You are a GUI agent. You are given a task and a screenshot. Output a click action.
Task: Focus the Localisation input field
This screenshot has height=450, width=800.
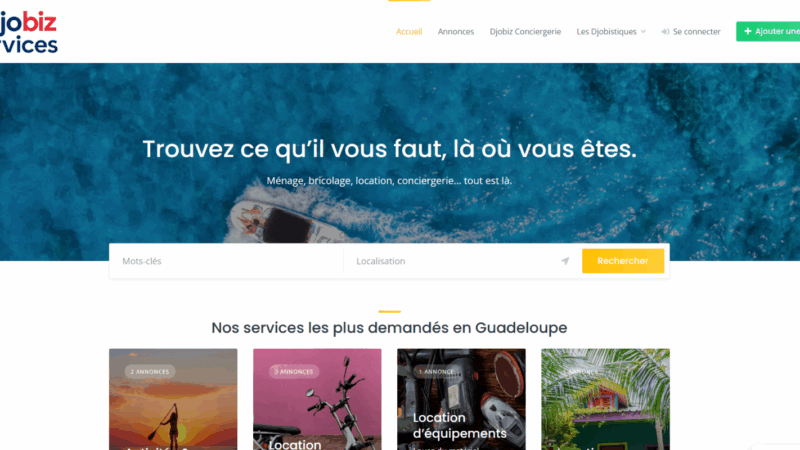(457, 261)
